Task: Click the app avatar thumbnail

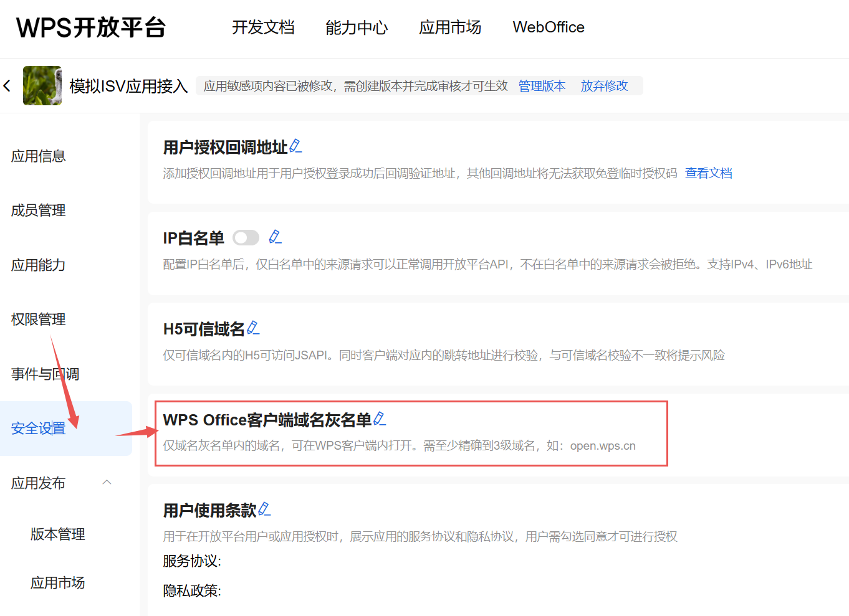Action: (x=42, y=86)
